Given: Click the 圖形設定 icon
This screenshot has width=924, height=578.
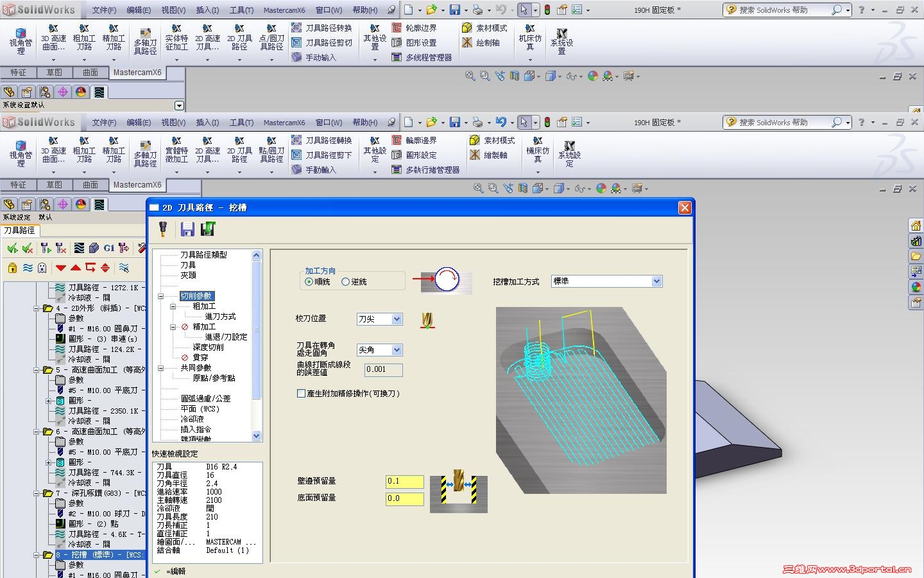Looking at the screenshot, I should point(397,155).
